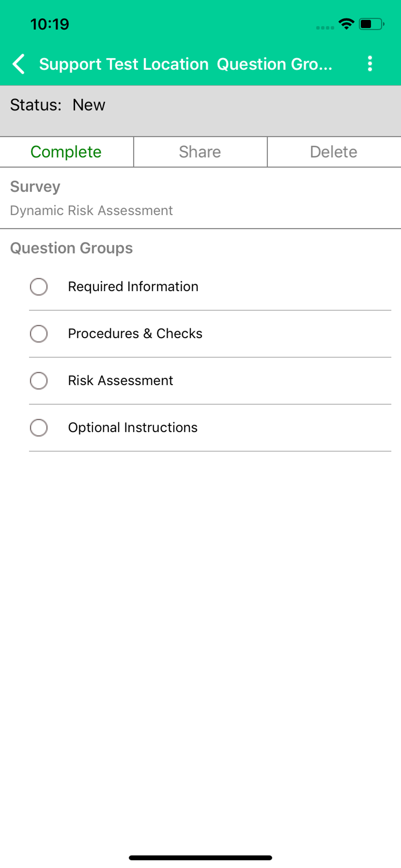Tap the cellular signal dots
This screenshot has height=868, width=401.
325,28
